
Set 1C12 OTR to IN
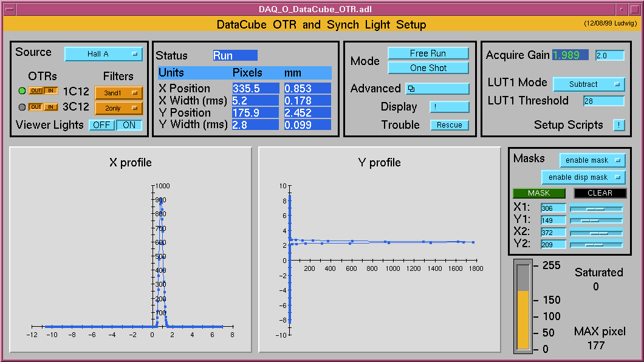point(52,91)
